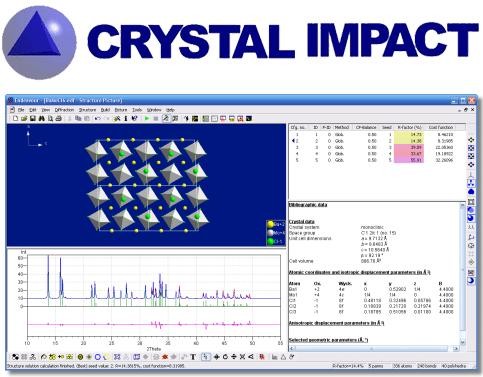Click the Save floppy disk icon
483x377 pixels.
pos(33,118)
